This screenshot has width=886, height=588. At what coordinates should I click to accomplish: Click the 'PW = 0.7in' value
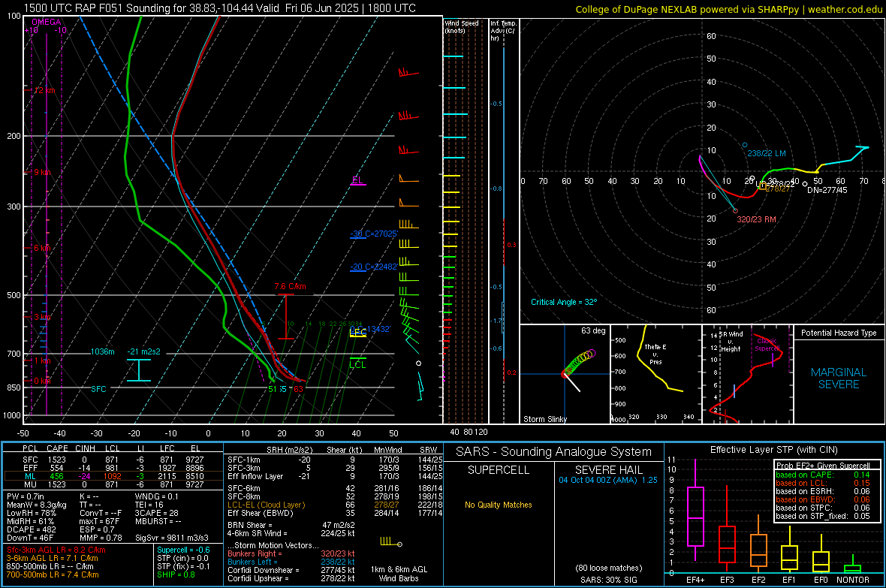[25, 496]
